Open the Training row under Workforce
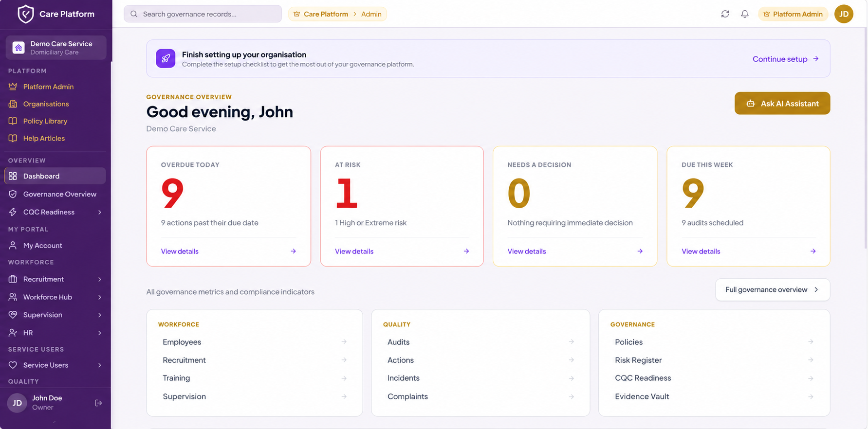This screenshot has width=868, height=429. tap(254, 378)
